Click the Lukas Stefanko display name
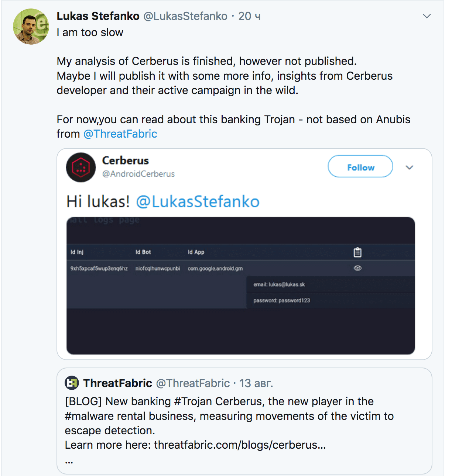The image size is (452, 476). click(x=98, y=16)
